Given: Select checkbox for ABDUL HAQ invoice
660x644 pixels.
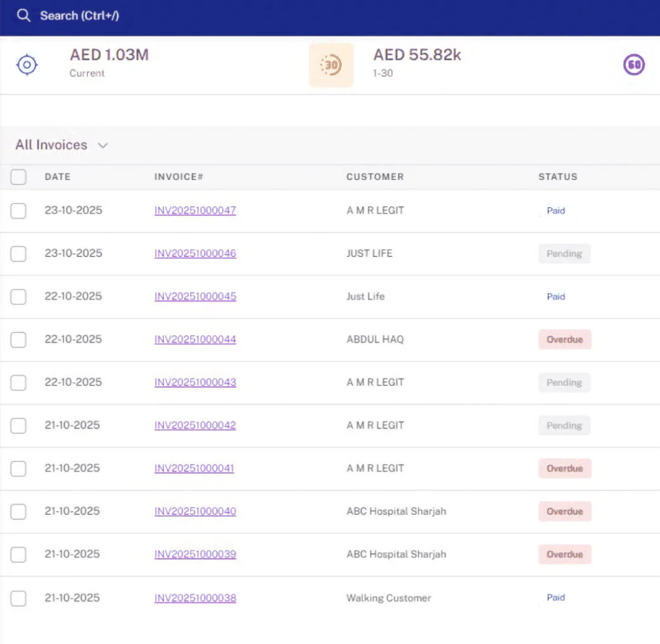Looking at the screenshot, I should click(18, 340).
